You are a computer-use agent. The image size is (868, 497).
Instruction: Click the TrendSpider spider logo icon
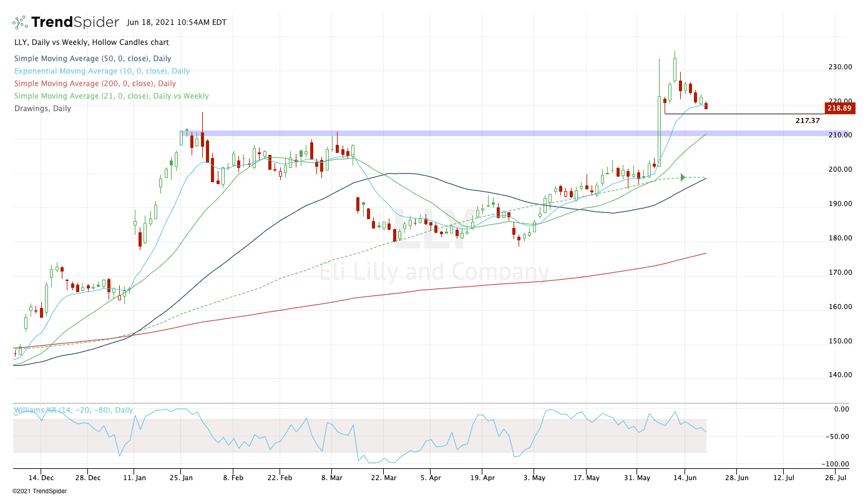coord(20,22)
